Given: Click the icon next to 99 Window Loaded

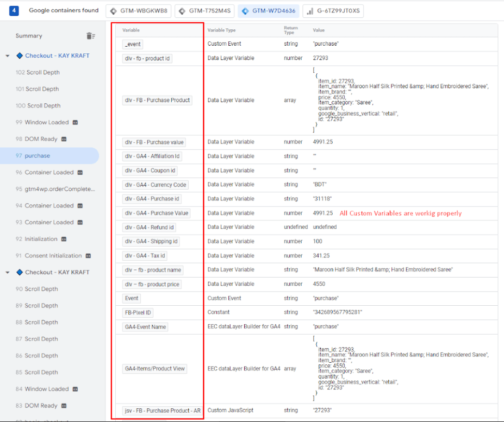Looking at the screenshot, I should (75, 123).
